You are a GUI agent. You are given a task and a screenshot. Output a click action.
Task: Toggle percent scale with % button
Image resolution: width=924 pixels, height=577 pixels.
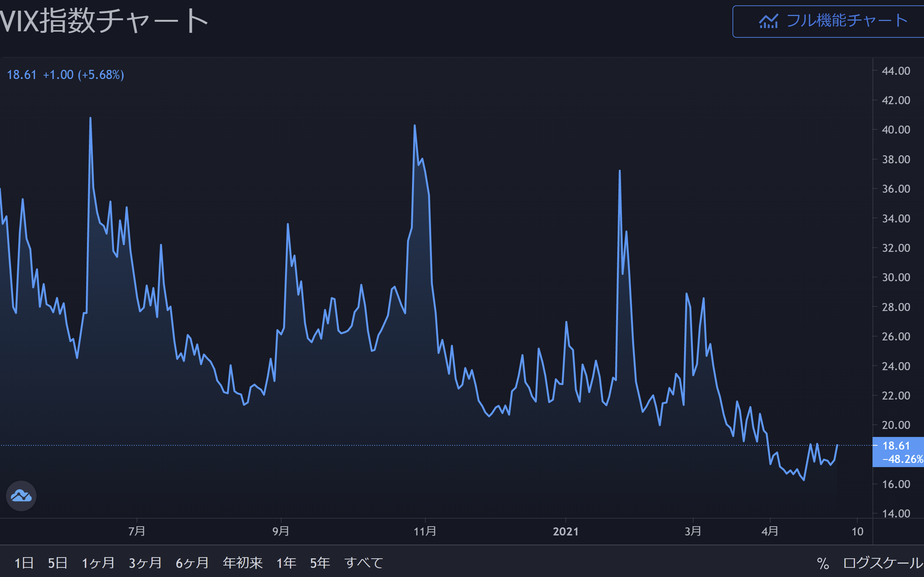coord(823,563)
